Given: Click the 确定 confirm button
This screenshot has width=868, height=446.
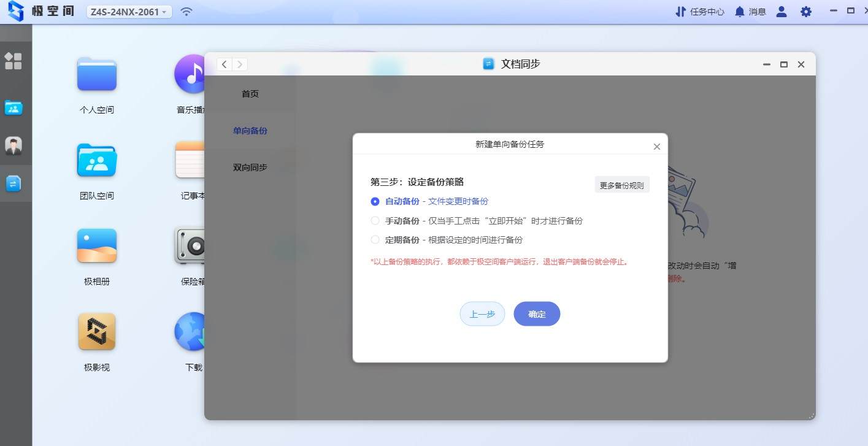Looking at the screenshot, I should click(x=536, y=313).
